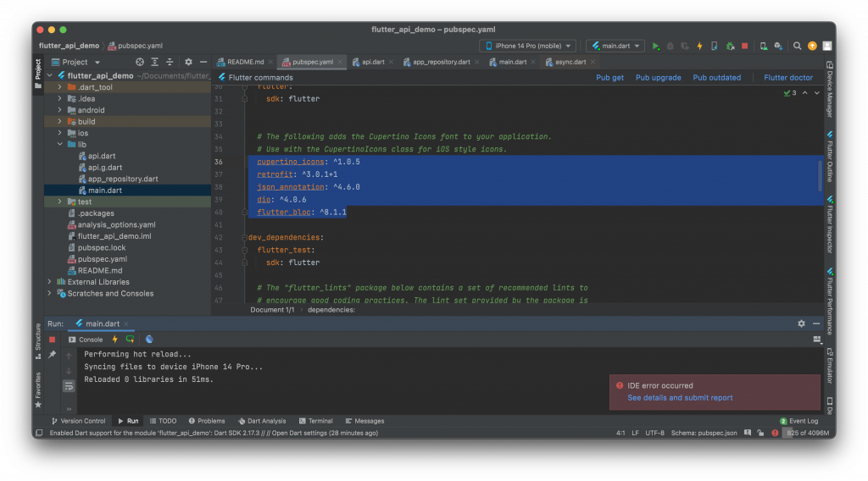Click the Pub upgrade link

coord(658,78)
